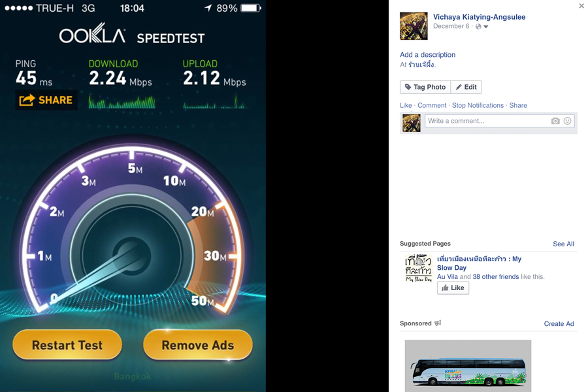Image resolution: width=588 pixels, height=392 pixels.
Task: Click the globe privacy icon beside December 6
Action: click(x=478, y=27)
